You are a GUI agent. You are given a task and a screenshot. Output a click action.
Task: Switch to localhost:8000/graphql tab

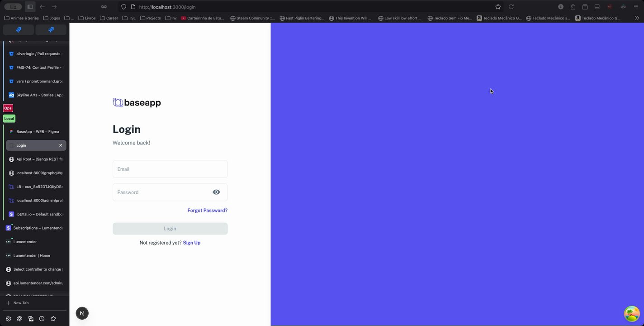tap(36, 173)
